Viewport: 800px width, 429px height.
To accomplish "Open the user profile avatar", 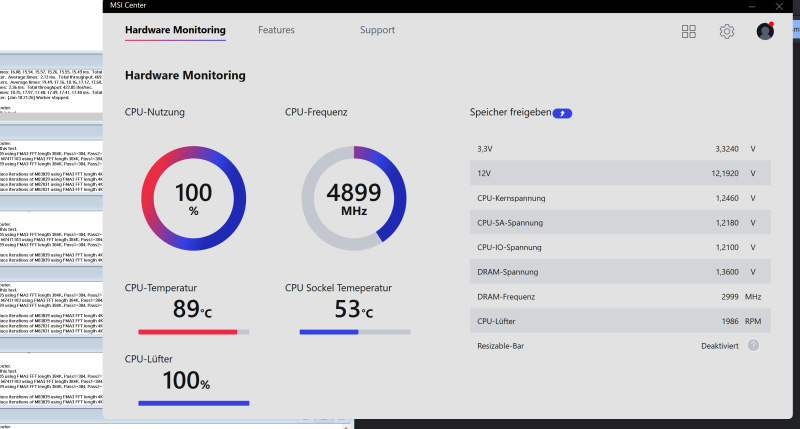I will tap(765, 31).
